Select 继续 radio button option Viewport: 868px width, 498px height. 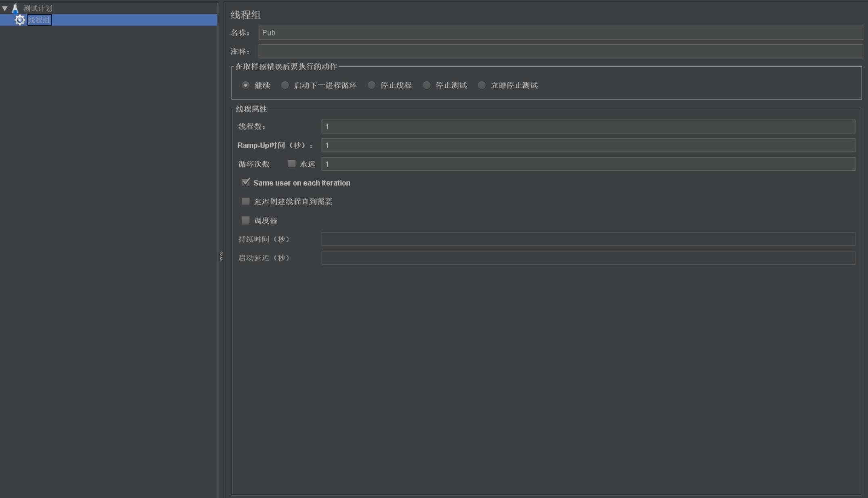click(245, 85)
